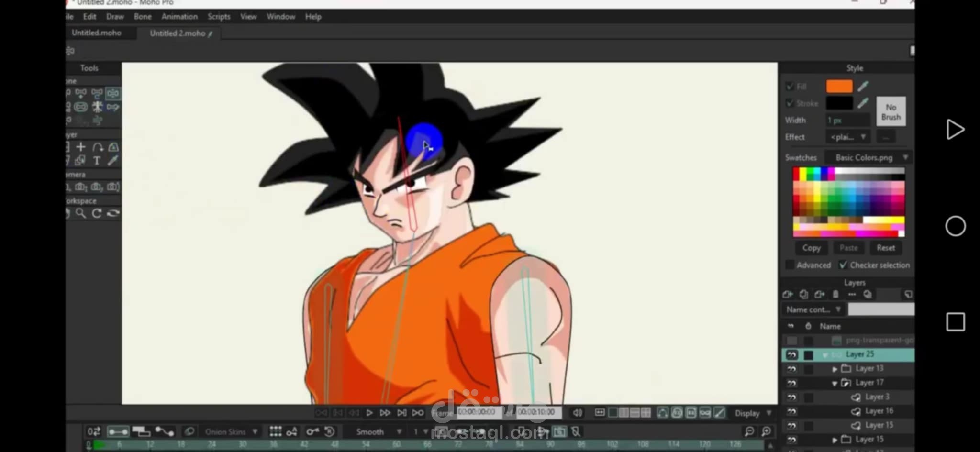Click the Paste style button
The image size is (980, 452).
point(848,248)
